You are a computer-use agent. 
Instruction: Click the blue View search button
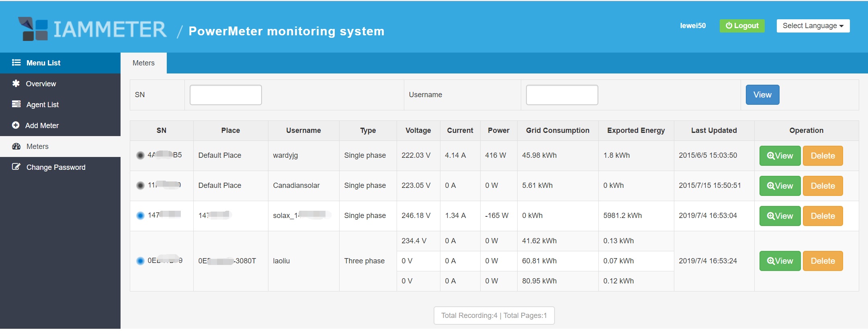[x=762, y=95]
